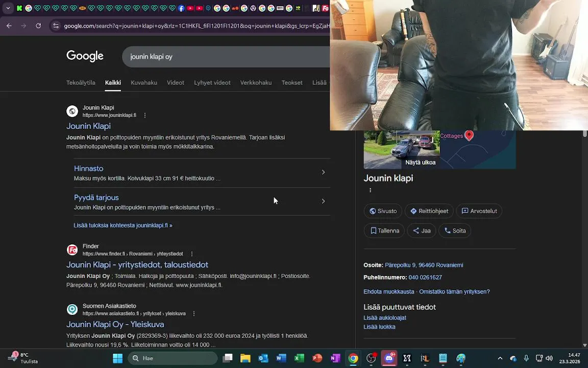Open three-dot menu next to jouninklapi.fi URL
Viewport: 588px width, 368px height.
click(145, 116)
